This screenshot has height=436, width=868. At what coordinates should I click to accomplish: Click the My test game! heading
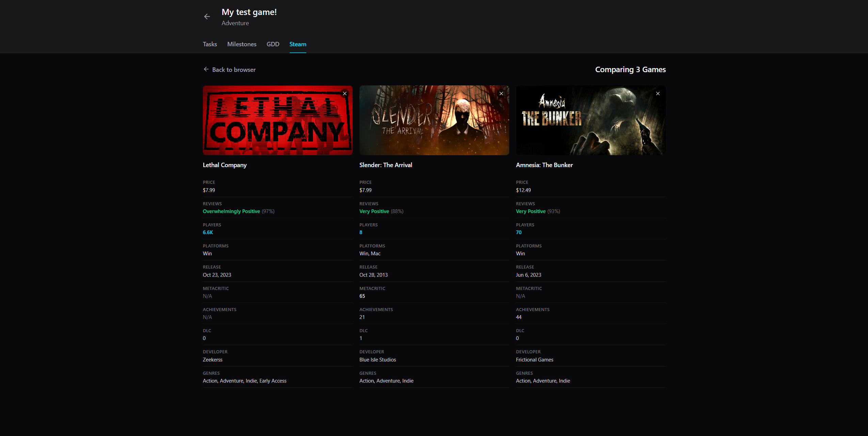pyautogui.click(x=249, y=12)
